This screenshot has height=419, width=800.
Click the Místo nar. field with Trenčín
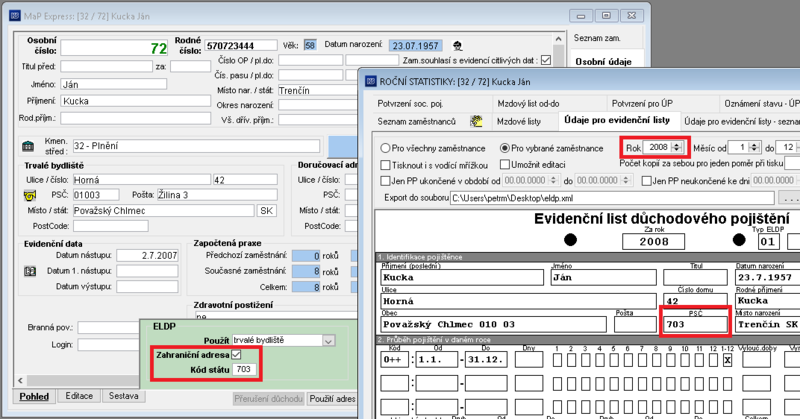[318, 90]
